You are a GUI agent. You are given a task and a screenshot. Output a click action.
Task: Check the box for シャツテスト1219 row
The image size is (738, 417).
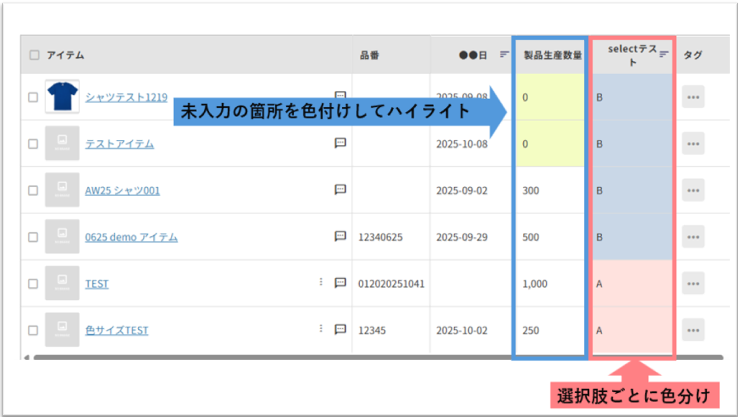coord(33,97)
